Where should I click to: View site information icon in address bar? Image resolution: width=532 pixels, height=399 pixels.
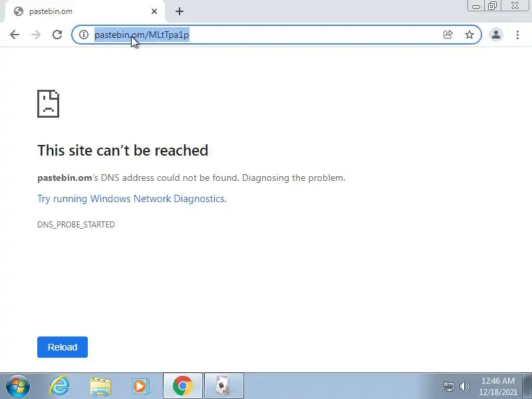click(84, 35)
